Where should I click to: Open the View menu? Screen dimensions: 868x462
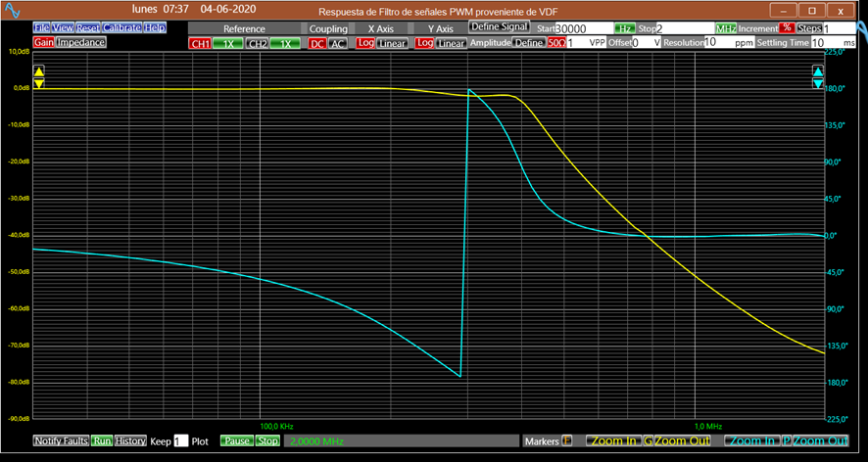coord(63,27)
